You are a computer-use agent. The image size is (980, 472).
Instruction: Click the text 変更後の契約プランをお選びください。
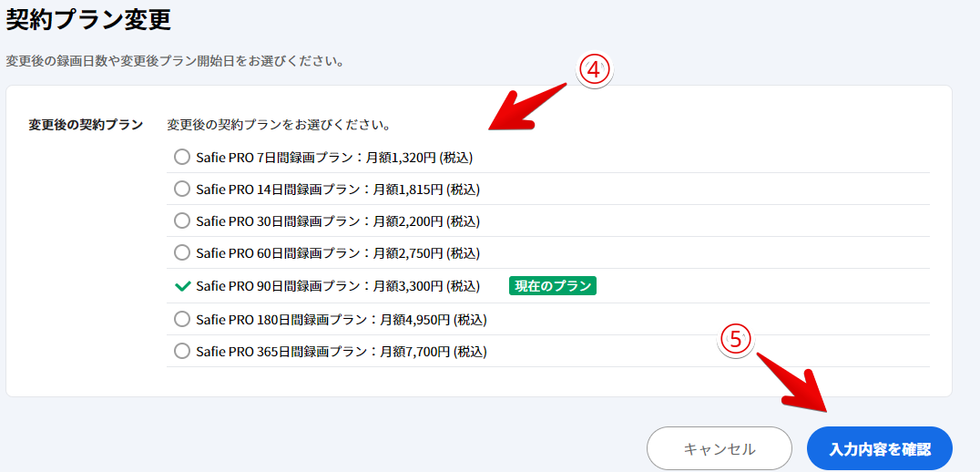point(280,125)
